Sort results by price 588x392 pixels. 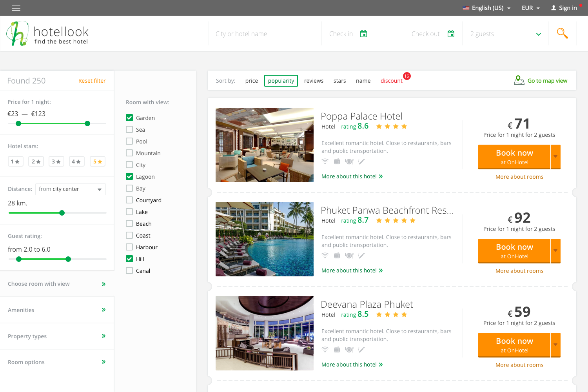click(x=252, y=81)
